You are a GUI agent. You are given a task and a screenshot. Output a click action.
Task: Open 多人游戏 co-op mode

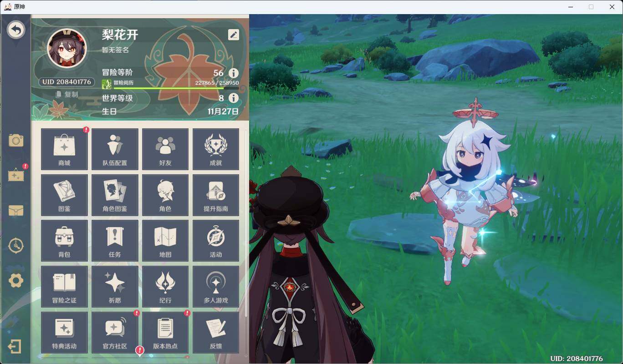pos(216,287)
